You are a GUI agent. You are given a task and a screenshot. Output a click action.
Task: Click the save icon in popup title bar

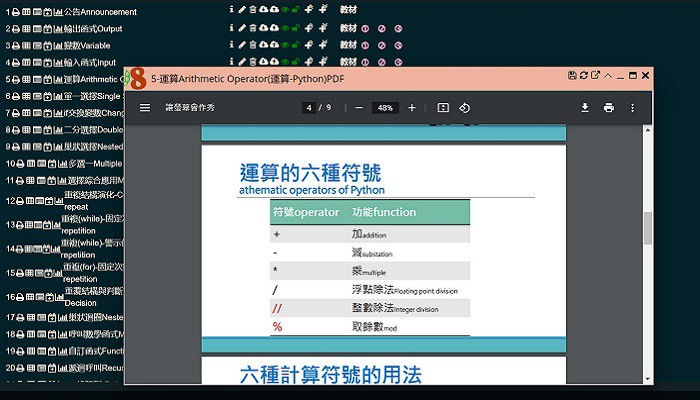coord(572,75)
